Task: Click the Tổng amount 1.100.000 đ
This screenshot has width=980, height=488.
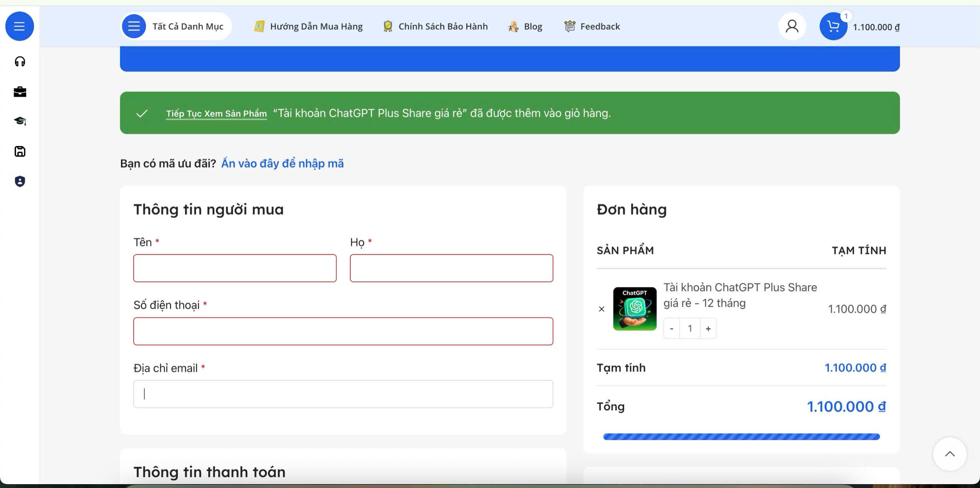Action: pyautogui.click(x=846, y=407)
